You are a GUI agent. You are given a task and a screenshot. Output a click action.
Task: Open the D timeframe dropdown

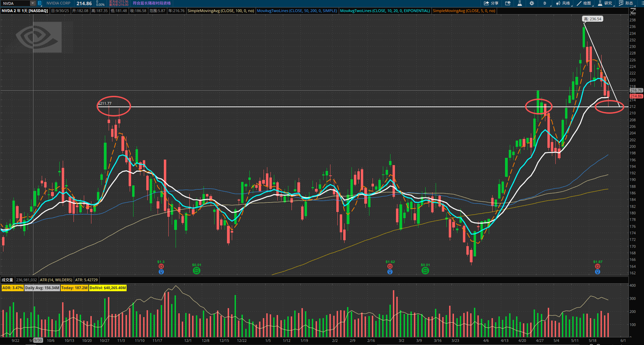(545, 3)
